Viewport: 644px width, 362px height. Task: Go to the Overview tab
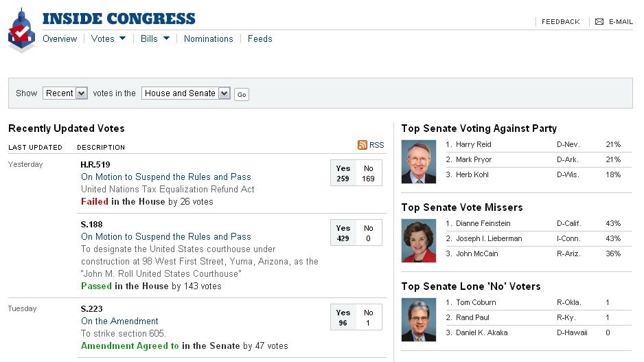[x=60, y=39]
